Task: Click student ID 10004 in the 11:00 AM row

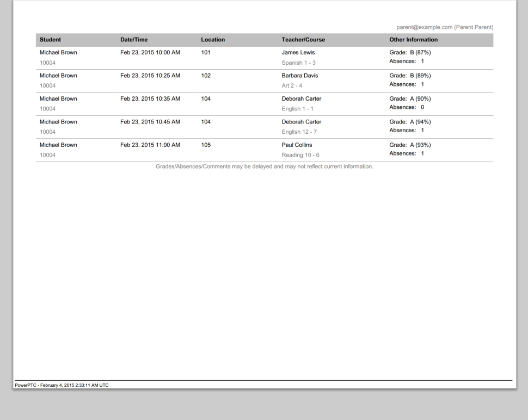Action: pyautogui.click(x=47, y=155)
